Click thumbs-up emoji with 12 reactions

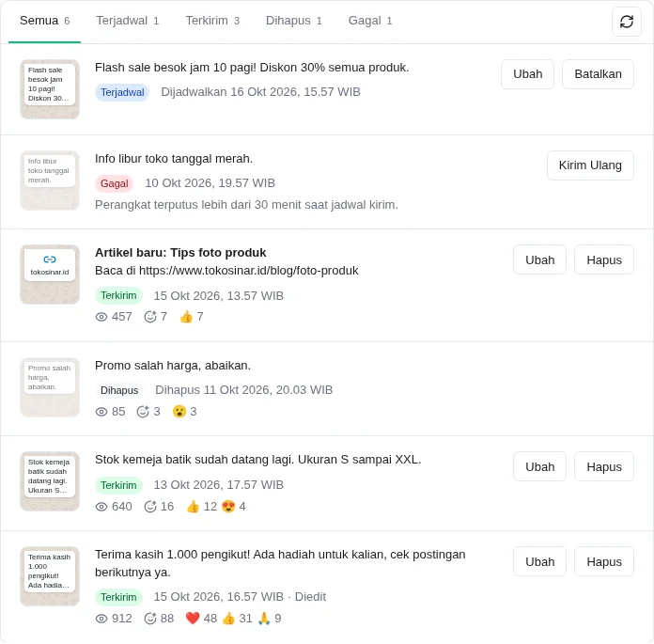point(193,507)
